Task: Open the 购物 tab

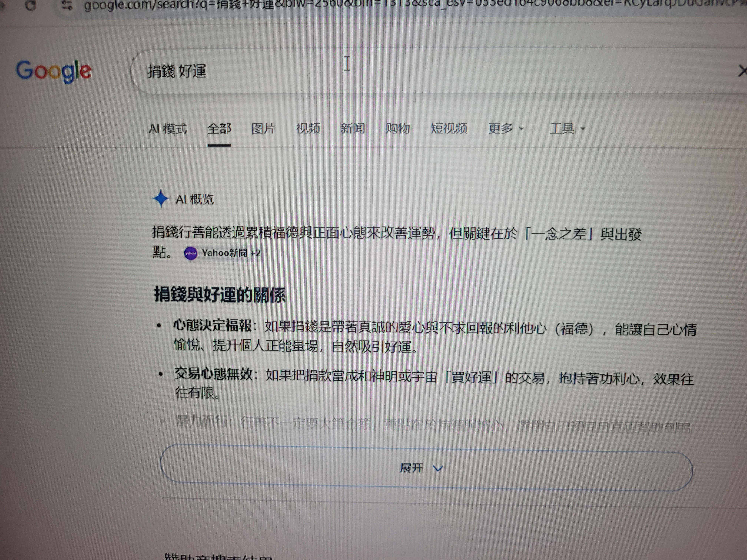Action: pyautogui.click(x=398, y=129)
